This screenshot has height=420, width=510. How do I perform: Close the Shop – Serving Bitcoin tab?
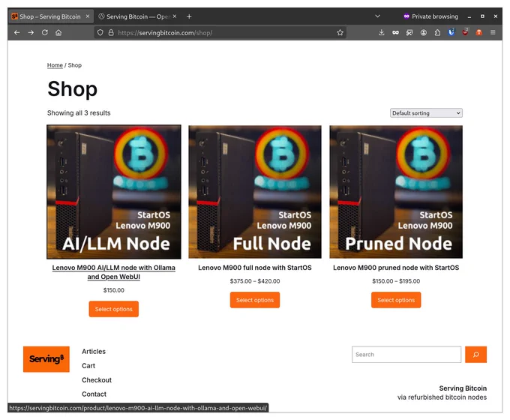click(88, 16)
